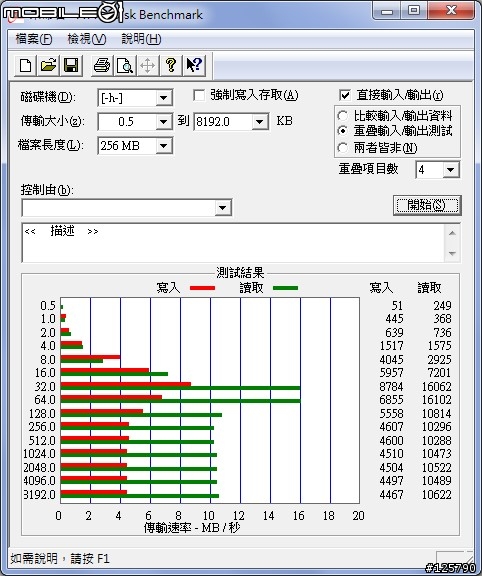Click the context help arrow-question icon
Image resolution: width=482 pixels, height=576 pixels.
pyautogui.click(x=194, y=66)
